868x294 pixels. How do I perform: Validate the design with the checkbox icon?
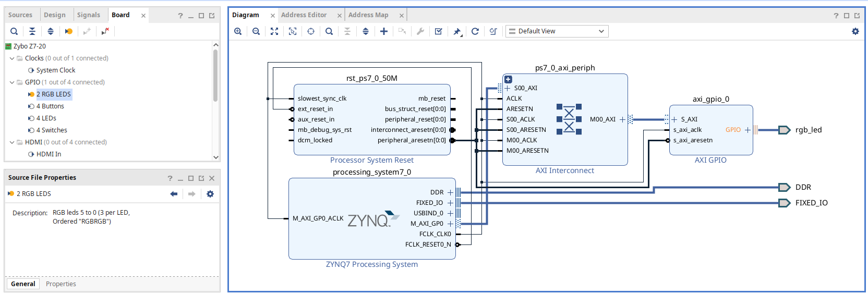coord(439,31)
